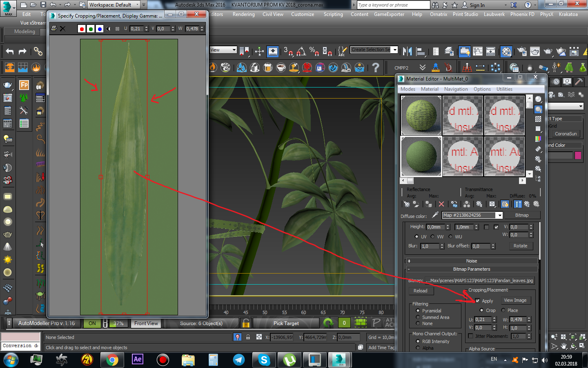Select None filtering option
The image size is (588, 368).
point(418,323)
